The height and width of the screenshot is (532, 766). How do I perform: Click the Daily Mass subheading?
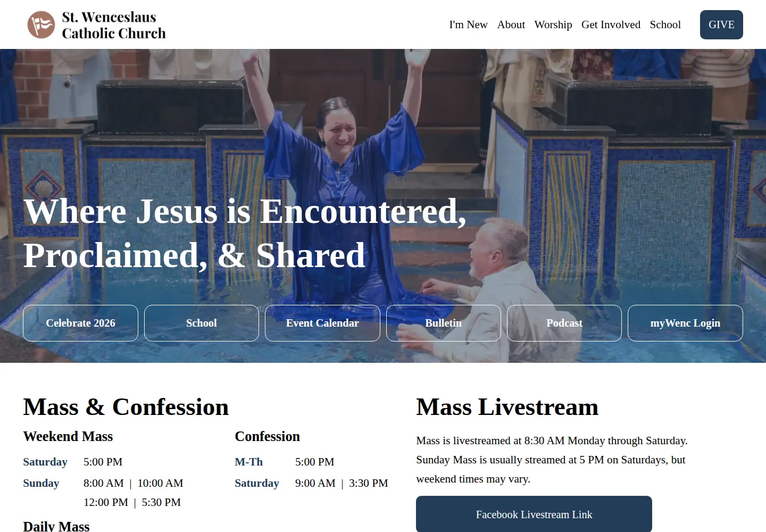[x=56, y=526]
